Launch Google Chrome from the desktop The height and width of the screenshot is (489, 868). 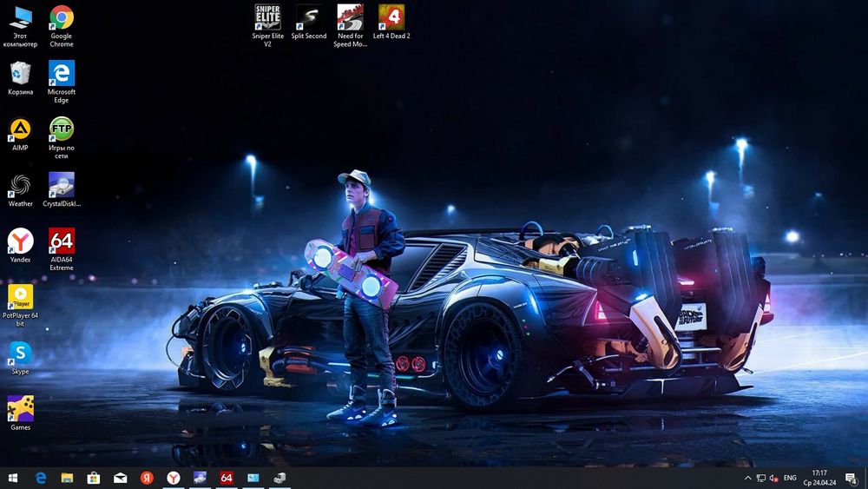pyautogui.click(x=62, y=26)
